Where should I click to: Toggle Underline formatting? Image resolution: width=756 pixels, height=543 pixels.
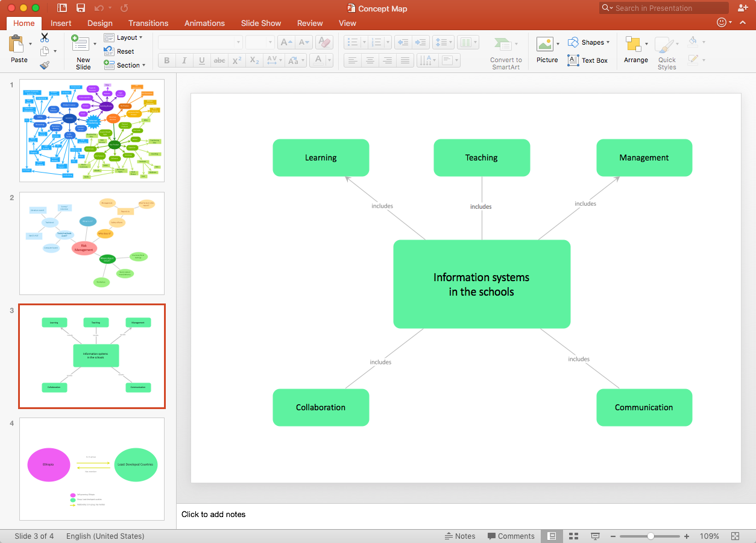(x=202, y=60)
